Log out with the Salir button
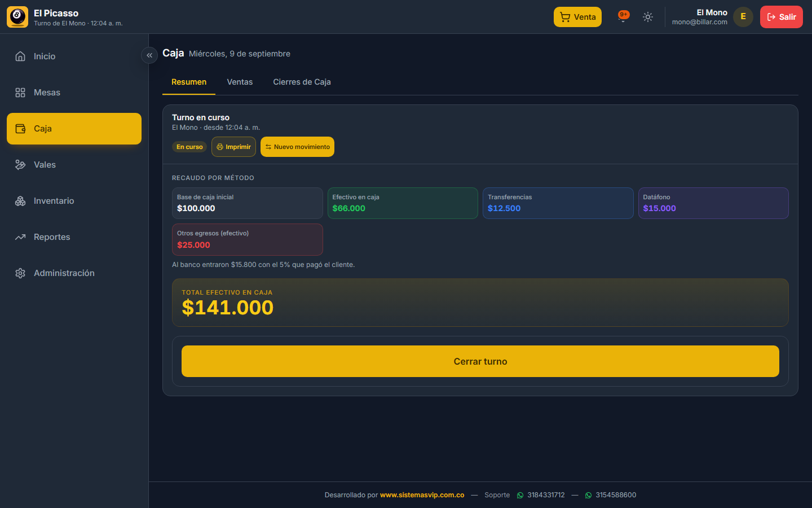The width and height of the screenshot is (812, 508). 781,17
